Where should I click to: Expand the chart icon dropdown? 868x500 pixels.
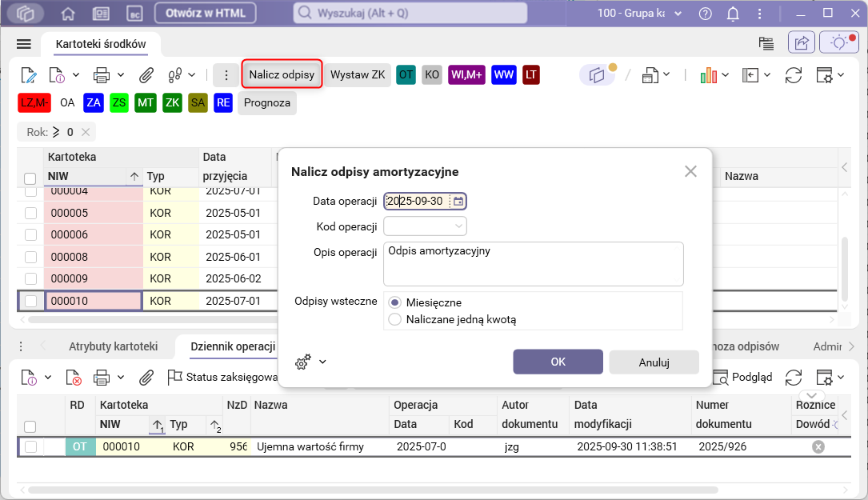click(725, 74)
